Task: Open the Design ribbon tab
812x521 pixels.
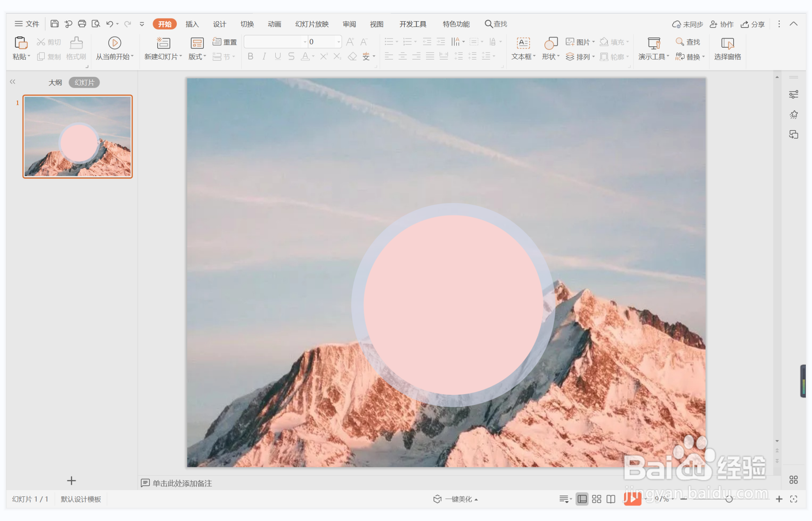Action: pyautogui.click(x=220, y=24)
